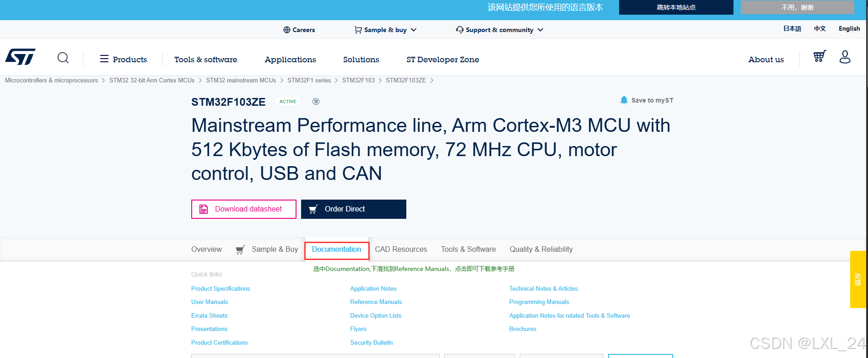Switch to the Documentation tab

click(337, 250)
